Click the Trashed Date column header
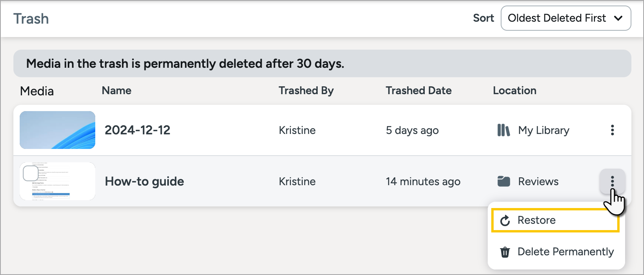The width and height of the screenshot is (644, 275). 418,91
